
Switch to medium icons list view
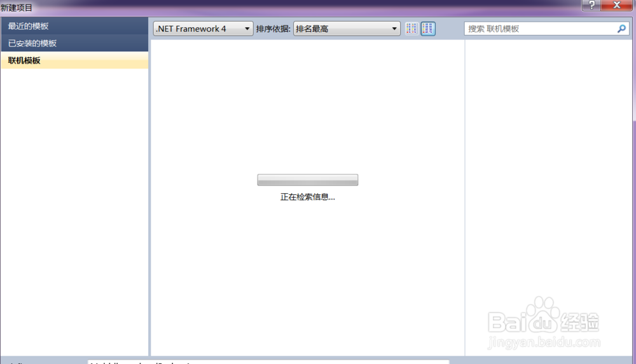pyautogui.click(x=428, y=29)
